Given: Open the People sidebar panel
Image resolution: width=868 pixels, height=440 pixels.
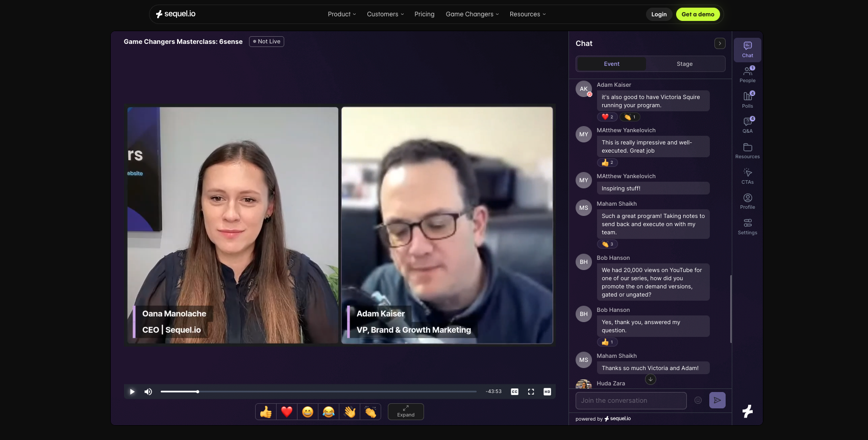Looking at the screenshot, I should [x=747, y=75].
